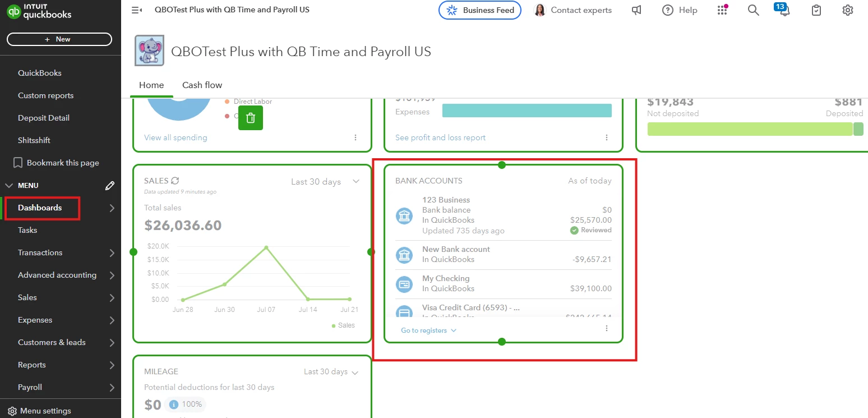
Task: Collapse the MENU section chevron
Action: [9, 185]
